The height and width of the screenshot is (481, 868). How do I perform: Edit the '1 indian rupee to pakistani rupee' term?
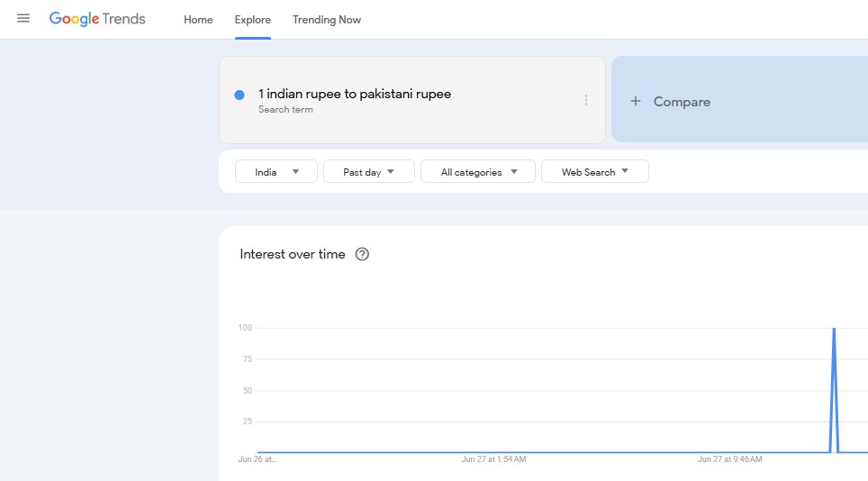pyautogui.click(x=355, y=94)
